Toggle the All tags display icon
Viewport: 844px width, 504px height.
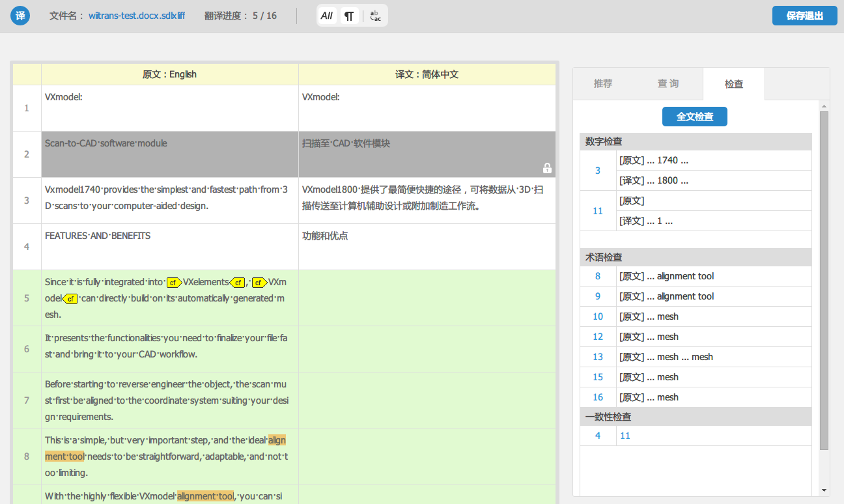(327, 16)
